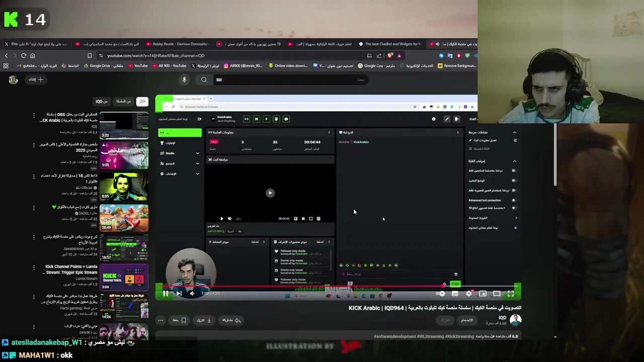Viewport: 644px width, 362px height.
Task: Open more actions ellipsis below video
Action: tap(160, 320)
